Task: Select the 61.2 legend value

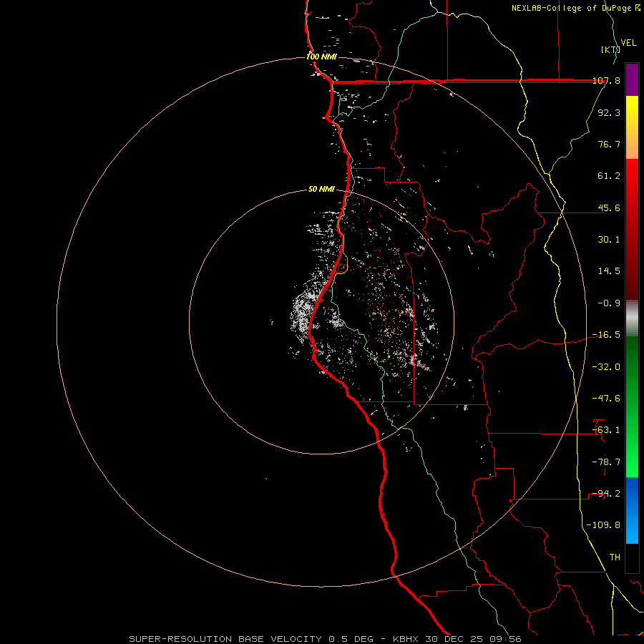Action: [609, 176]
